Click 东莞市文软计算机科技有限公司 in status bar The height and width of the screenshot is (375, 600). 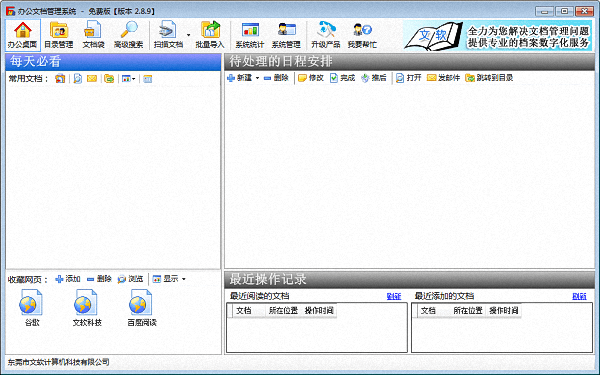click(59, 362)
